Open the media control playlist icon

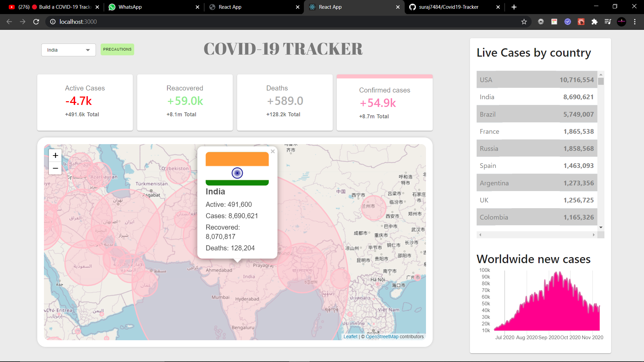pos(608,22)
